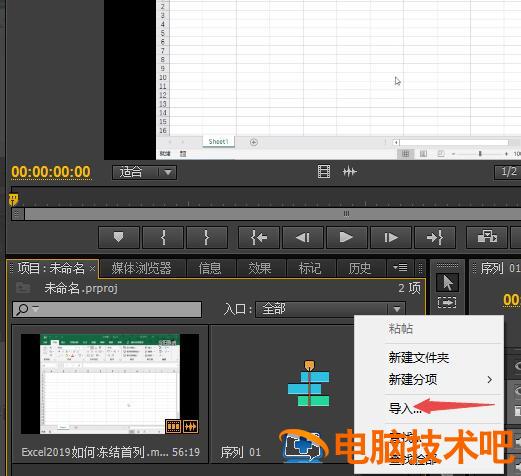Image resolution: width=521 pixels, height=476 pixels.
Task: Click the add sheet plus icon in preview
Action: click(254, 142)
